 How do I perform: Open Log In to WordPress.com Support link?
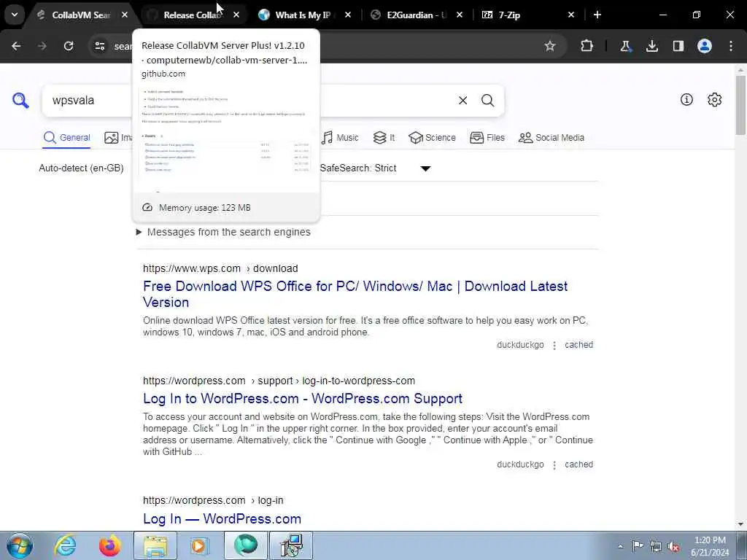click(x=303, y=399)
